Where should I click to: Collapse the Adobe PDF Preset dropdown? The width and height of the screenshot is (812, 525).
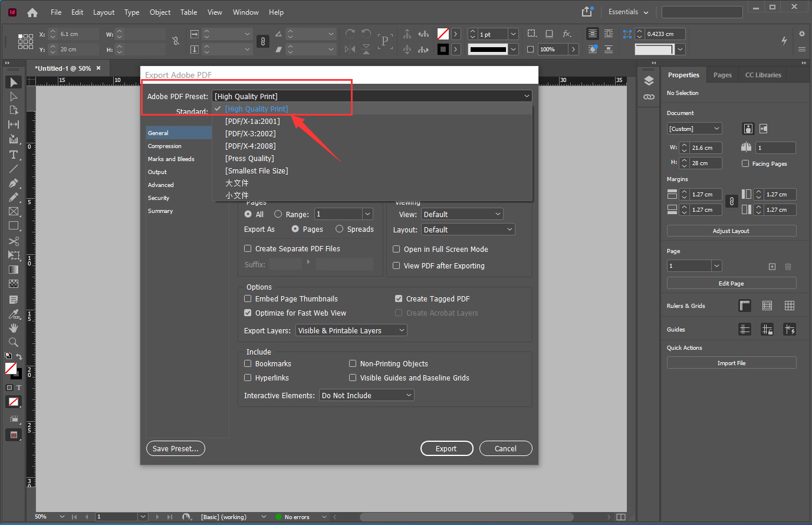(372, 96)
